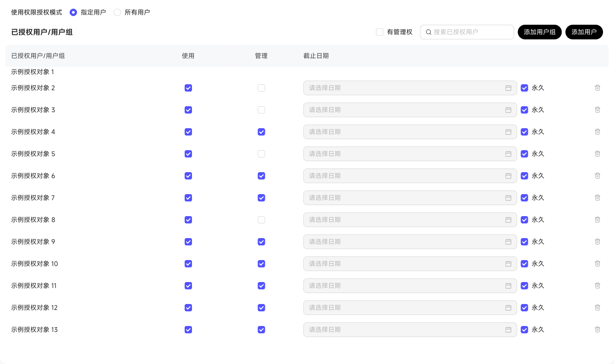
Task: Remove 示例授权对象 4 using its trash icon
Action: 598,132
